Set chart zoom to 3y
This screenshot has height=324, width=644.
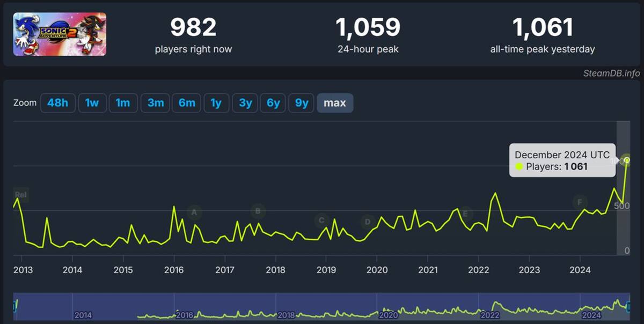pos(245,103)
